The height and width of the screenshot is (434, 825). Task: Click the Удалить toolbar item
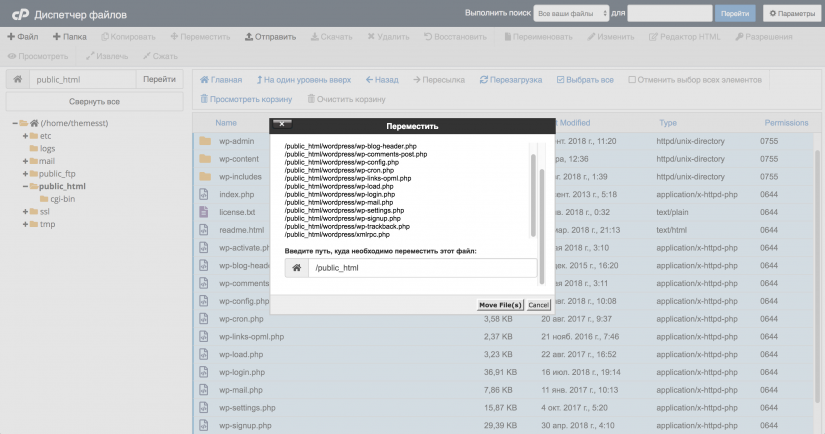(x=388, y=37)
